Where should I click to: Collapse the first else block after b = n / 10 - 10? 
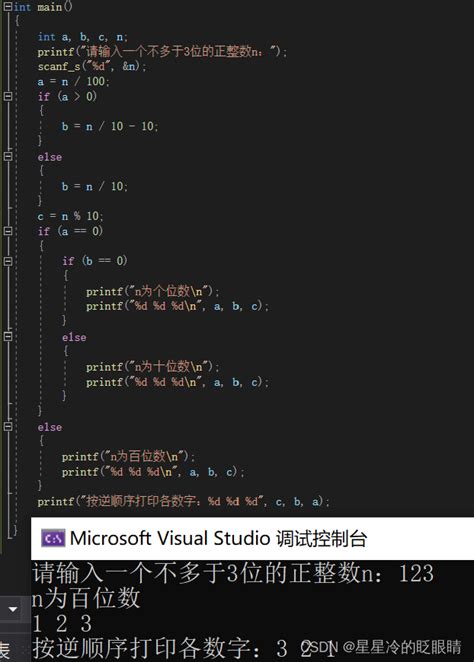coord(8,156)
